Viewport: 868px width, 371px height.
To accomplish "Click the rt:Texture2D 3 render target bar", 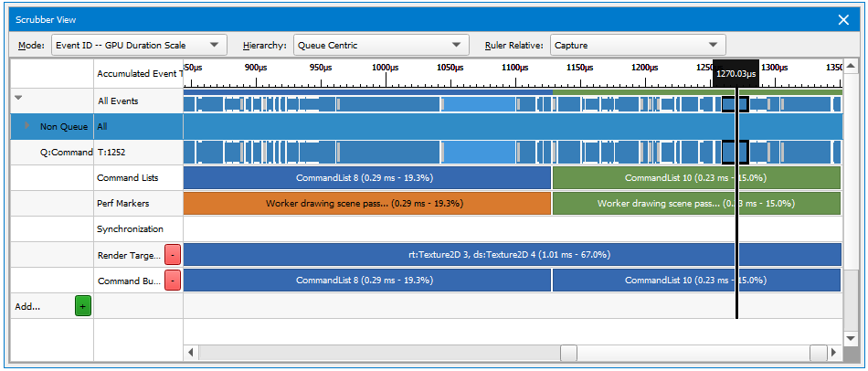I will (x=512, y=255).
